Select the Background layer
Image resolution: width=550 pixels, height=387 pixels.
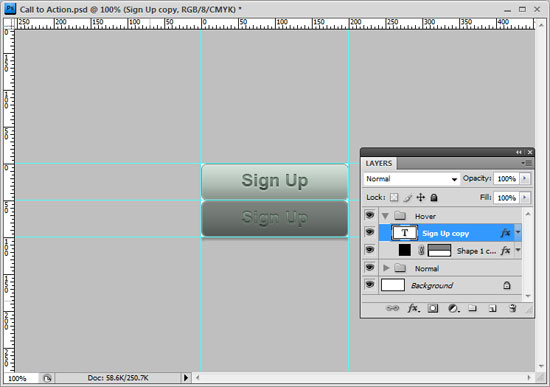pyautogui.click(x=450, y=285)
